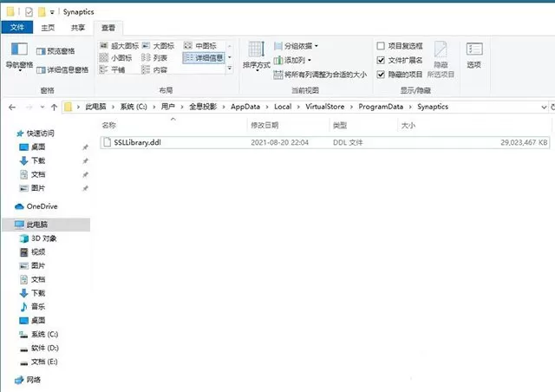Go up one folder level
The height and width of the screenshot is (392, 555).
point(54,107)
